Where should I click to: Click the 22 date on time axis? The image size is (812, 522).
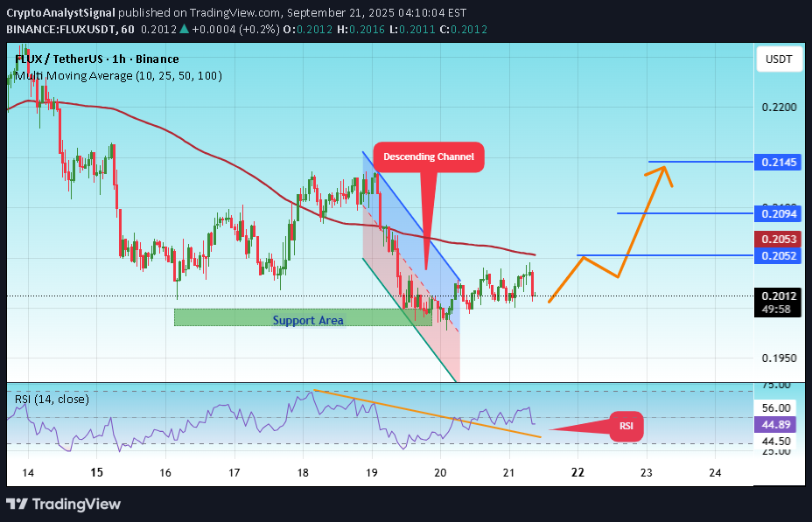577,472
